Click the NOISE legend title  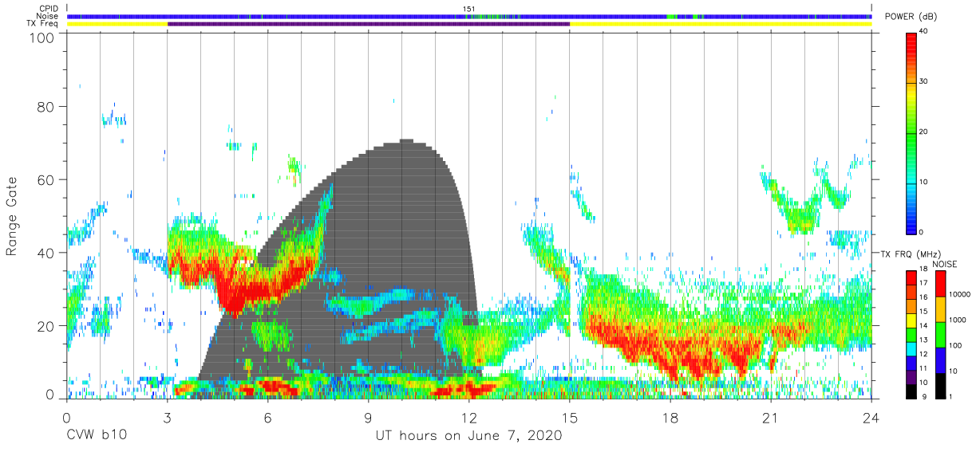click(946, 264)
